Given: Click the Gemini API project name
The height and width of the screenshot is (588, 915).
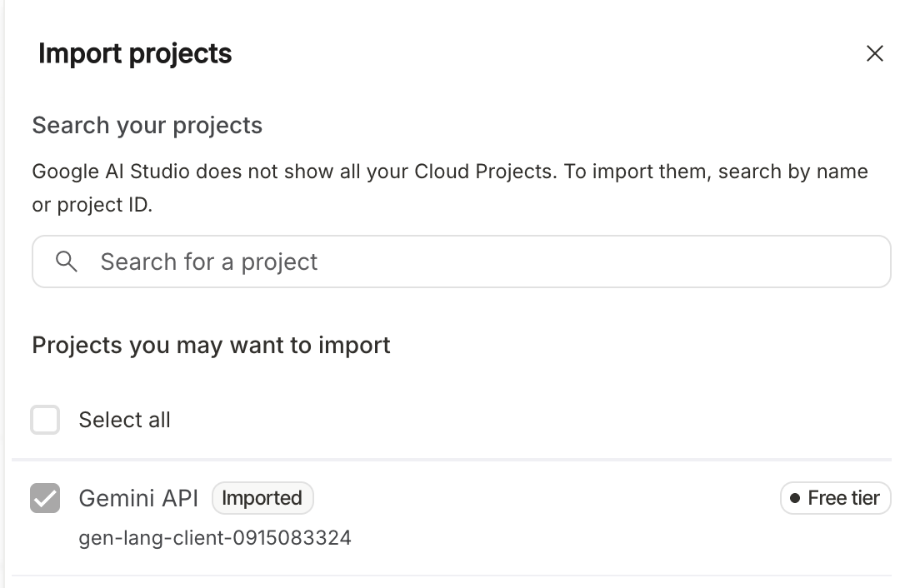Looking at the screenshot, I should point(138,498).
